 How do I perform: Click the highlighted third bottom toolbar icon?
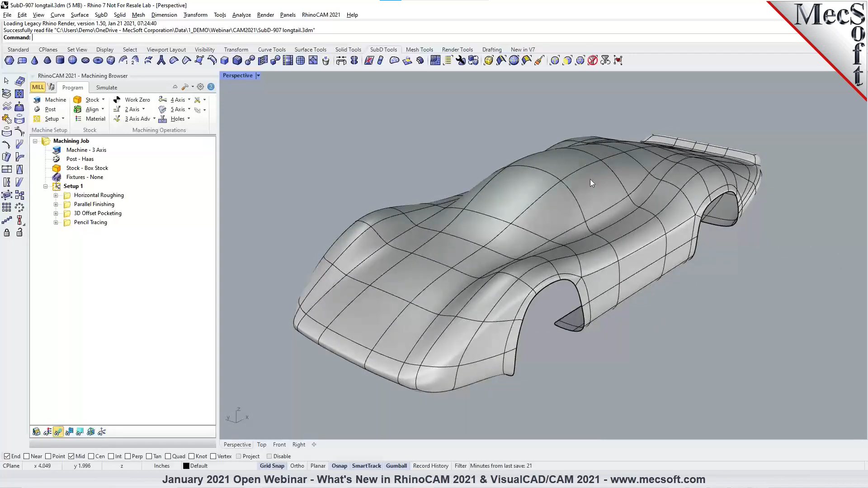[x=58, y=432]
